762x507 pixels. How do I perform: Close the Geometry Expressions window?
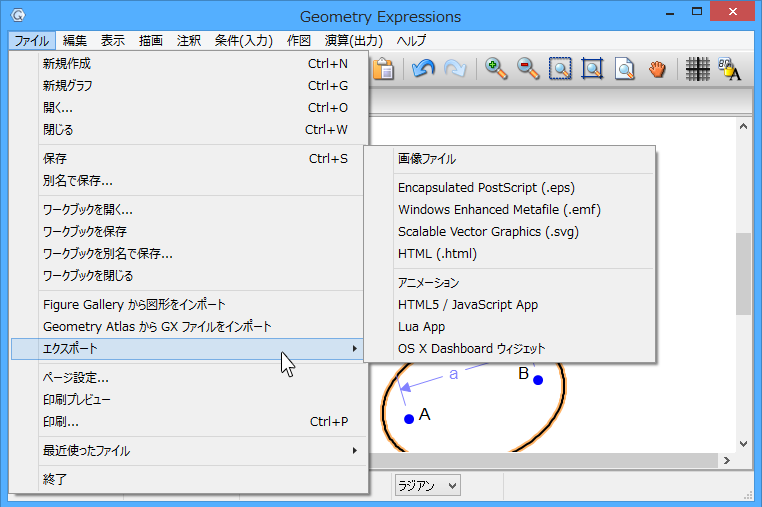(x=732, y=12)
